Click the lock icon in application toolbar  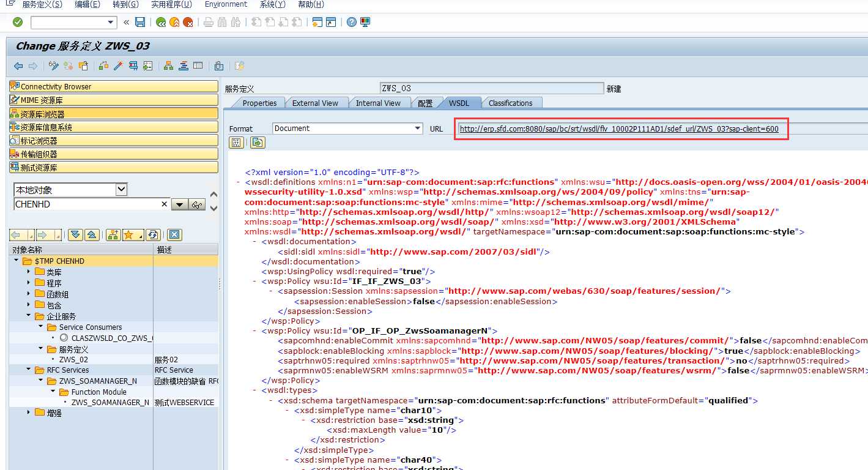coord(218,66)
